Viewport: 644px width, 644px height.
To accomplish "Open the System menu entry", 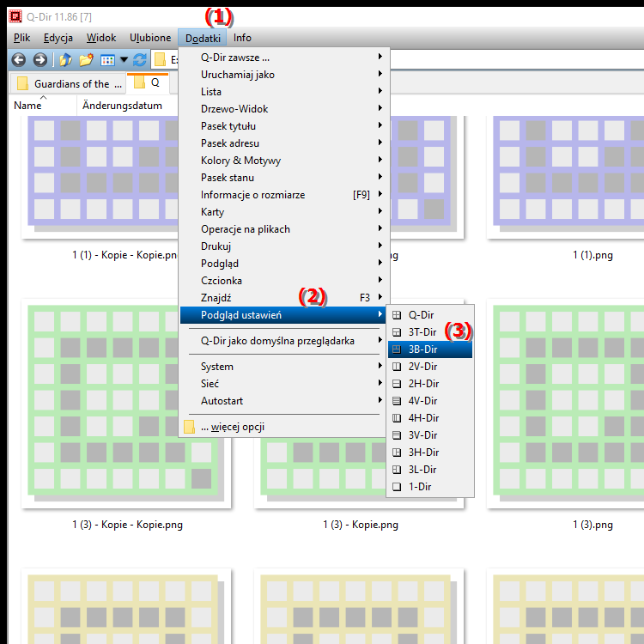I will (x=284, y=367).
